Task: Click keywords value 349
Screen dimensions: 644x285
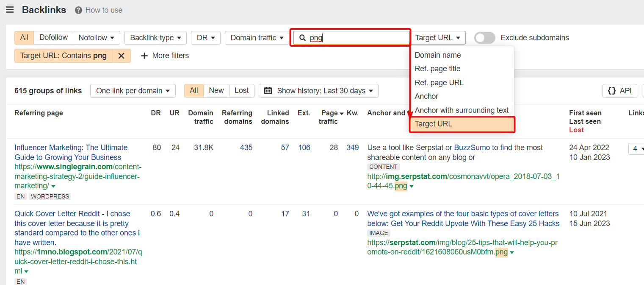Action: point(352,148)
